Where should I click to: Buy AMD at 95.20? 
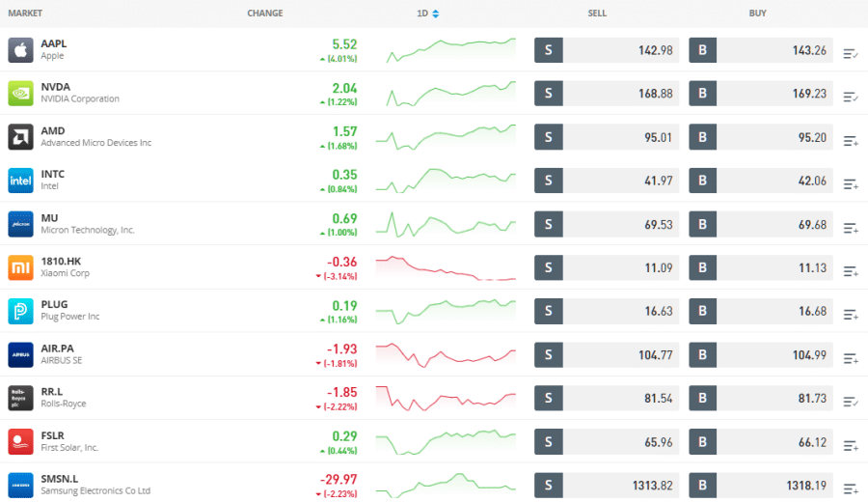761,137
